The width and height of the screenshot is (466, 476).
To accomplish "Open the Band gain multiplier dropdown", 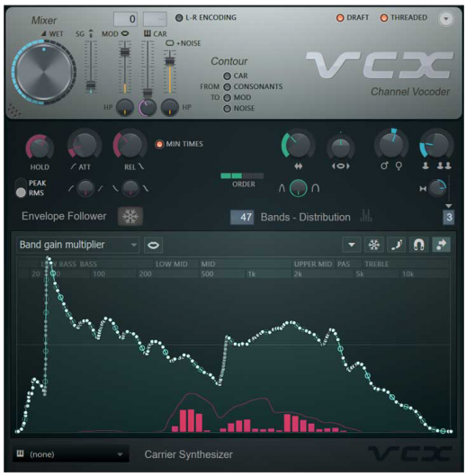I will coord(77,245).
